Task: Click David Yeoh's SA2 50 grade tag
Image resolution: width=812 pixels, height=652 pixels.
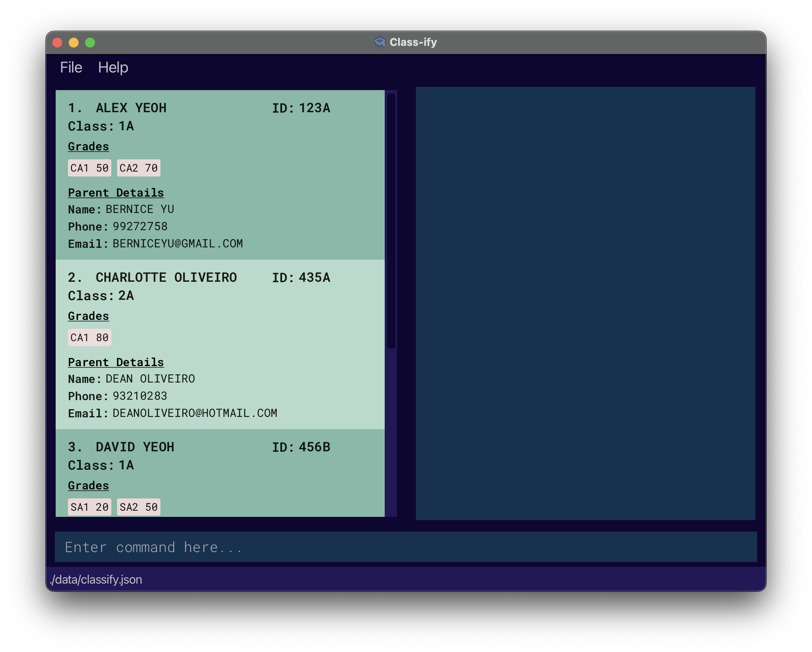Action: [138, 507]
